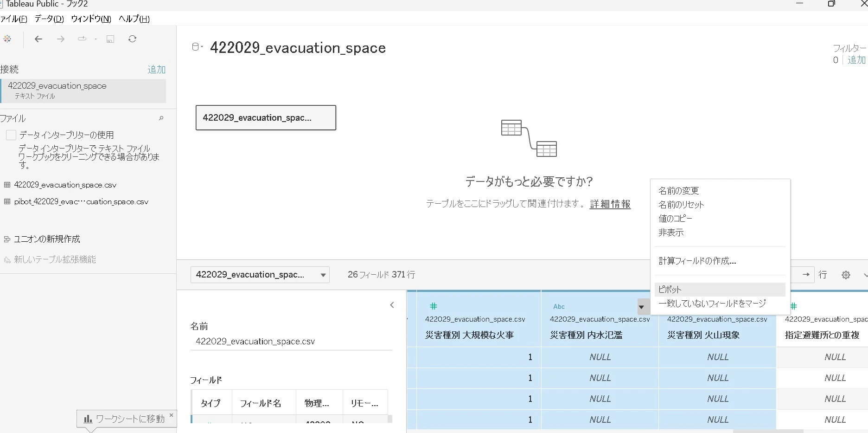Viewport: 868px width, 433px height.
Task: Click 物理... column header in fields table
Action: point(317,403)
